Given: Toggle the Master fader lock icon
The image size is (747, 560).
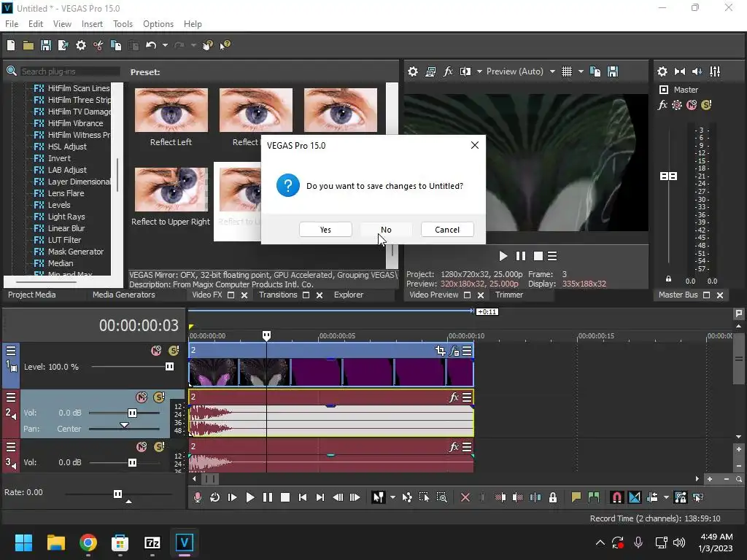Looking at the screenshot, I should tap(668, 279).
